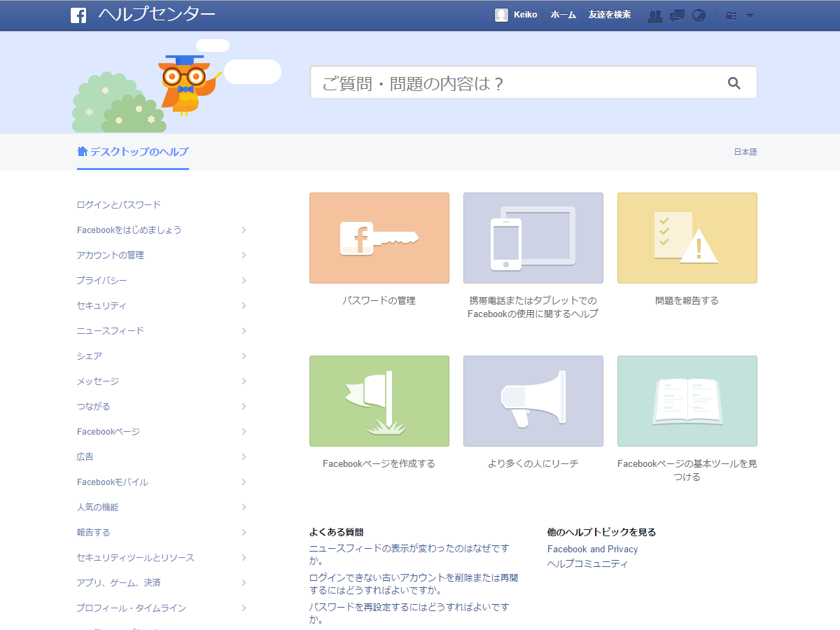Expand the 報告する chevron
840x630 pixels.
(x=244, y=532)
